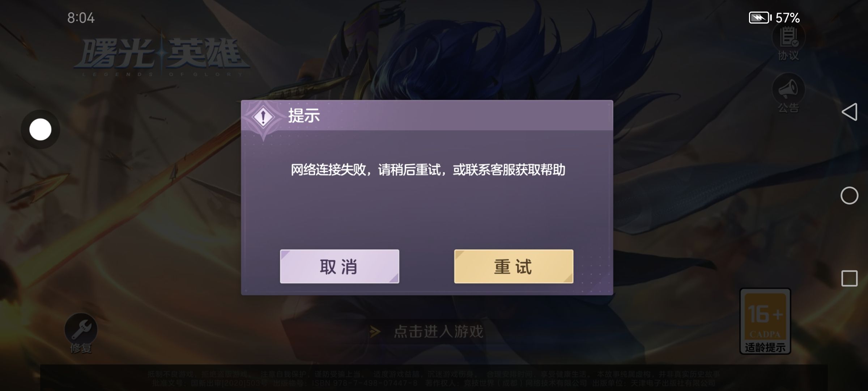
Task: Tap the Android back triangle button
Action: tap(849, 112)
